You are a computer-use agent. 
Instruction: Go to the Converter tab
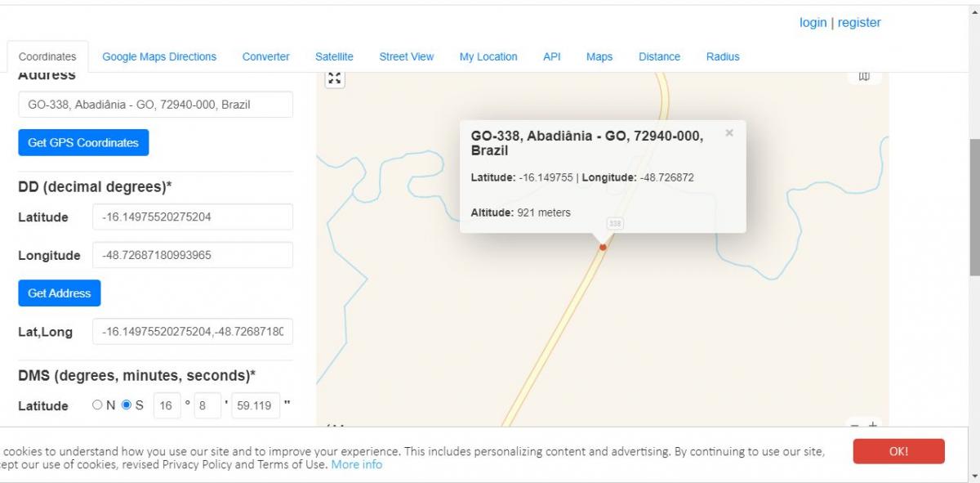[265, 56]
